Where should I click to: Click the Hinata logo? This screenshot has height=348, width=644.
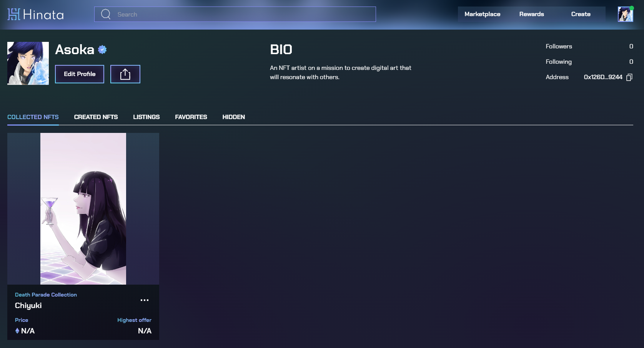(35, 15)
